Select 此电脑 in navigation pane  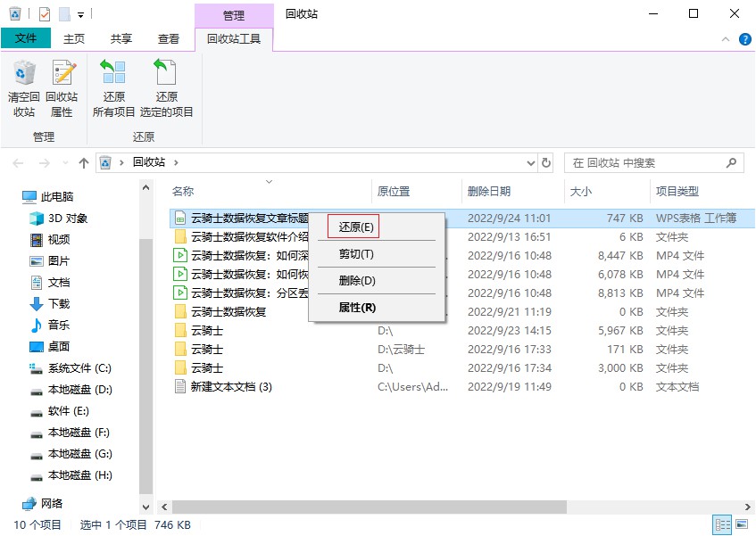click(x=48, y=196)
